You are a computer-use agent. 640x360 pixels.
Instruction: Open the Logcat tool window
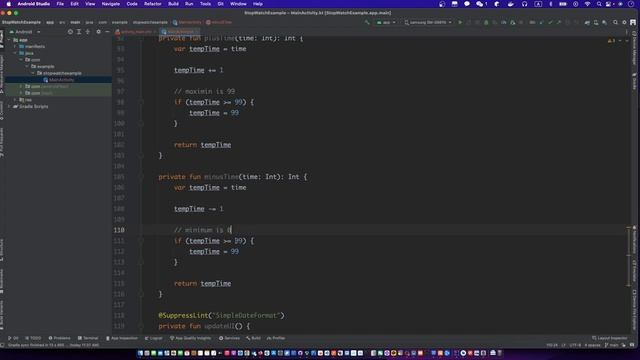click(x=153, y=338)
